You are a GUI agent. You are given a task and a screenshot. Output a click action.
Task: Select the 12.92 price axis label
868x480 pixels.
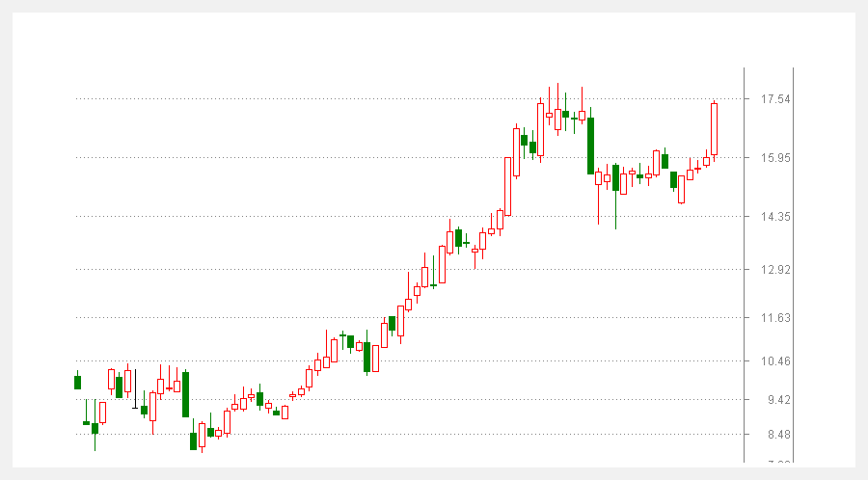click(x=775, y=270)
